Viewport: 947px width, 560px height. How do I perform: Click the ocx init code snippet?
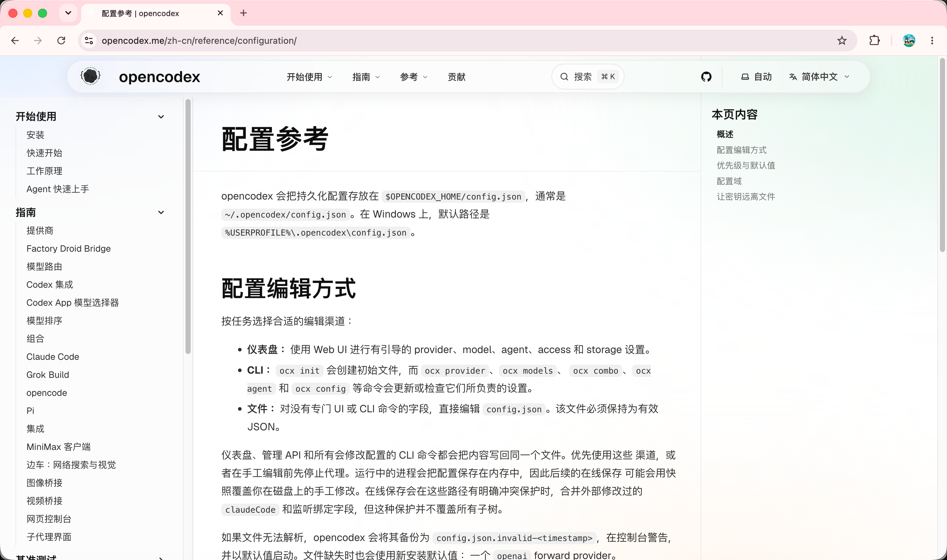[x=300, y=371]
